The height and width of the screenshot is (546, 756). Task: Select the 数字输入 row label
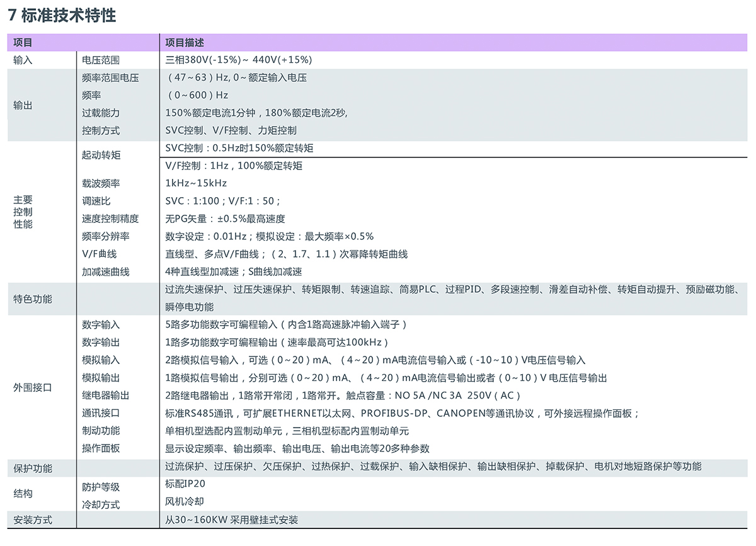(x=100, y=325)
